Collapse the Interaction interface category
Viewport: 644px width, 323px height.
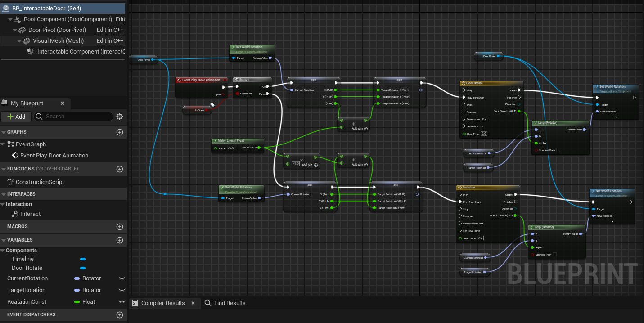click(3, 204)
